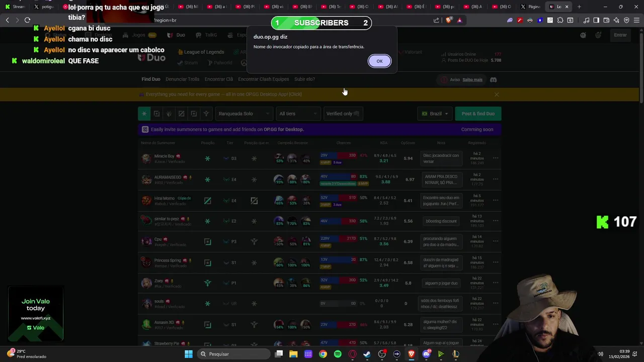The width and height of the screenshot is (644, 362).
Task: Click summoner name Assasin XD
Action: 164,322
